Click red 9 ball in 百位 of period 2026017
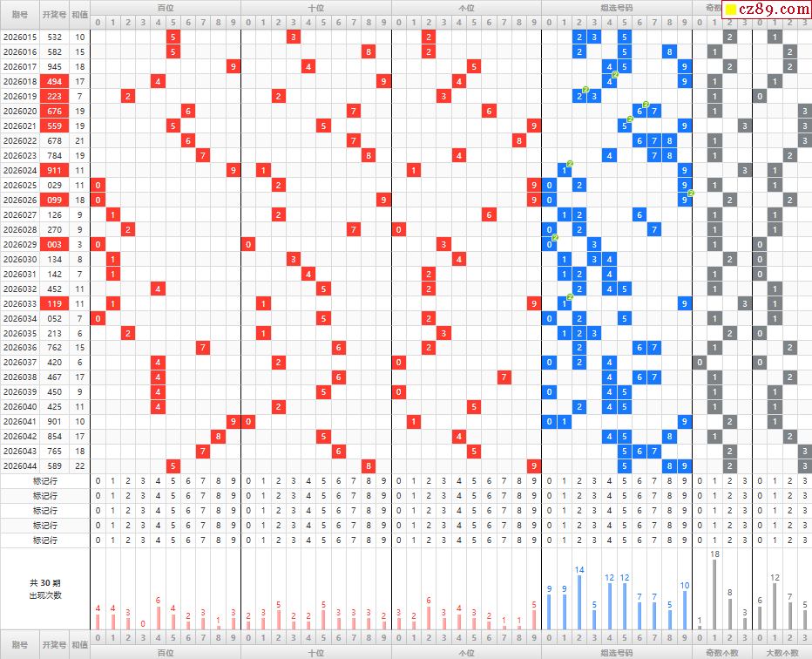 (x=233, y=66)
